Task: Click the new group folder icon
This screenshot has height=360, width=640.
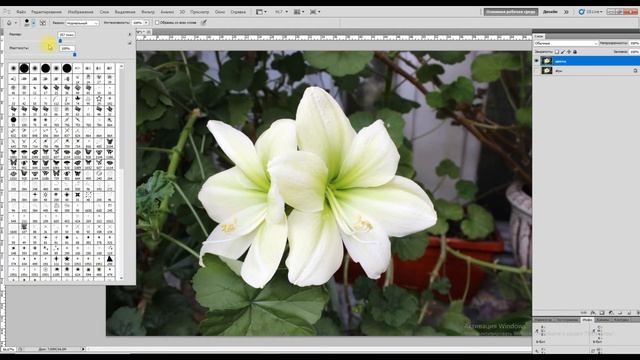Action: click(620, 313)
